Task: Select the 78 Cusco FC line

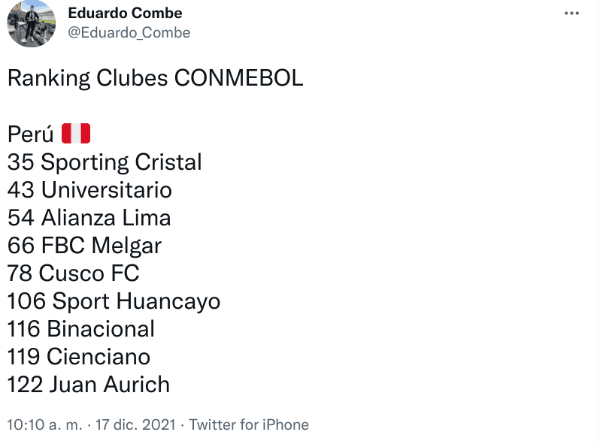Action: pos(73,273)
